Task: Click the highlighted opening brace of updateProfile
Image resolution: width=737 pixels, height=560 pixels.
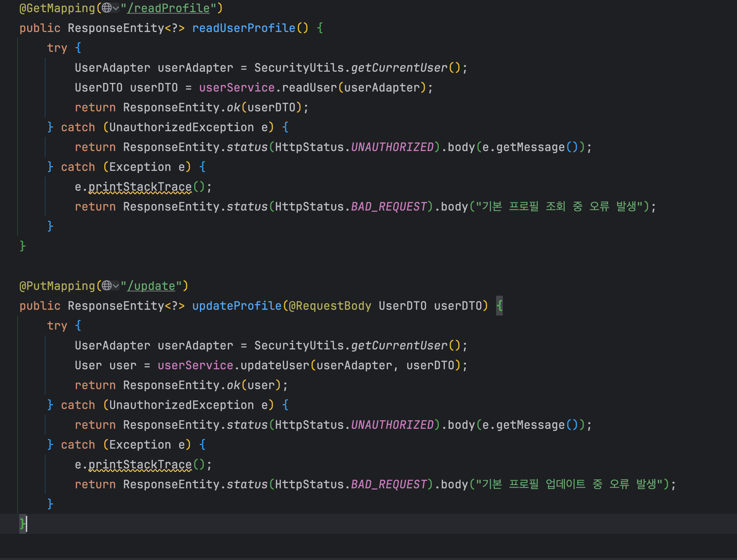Action: (499, 306)
